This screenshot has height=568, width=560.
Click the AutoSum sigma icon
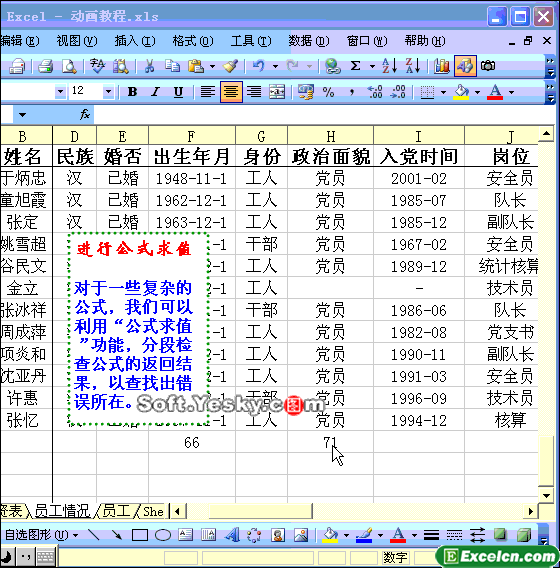(x=356, y=66)
